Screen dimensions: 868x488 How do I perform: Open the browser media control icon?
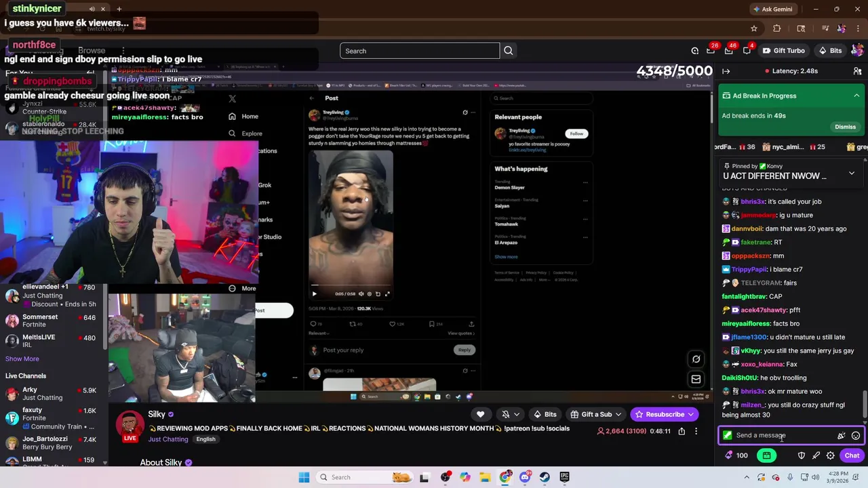click(825, 28)
